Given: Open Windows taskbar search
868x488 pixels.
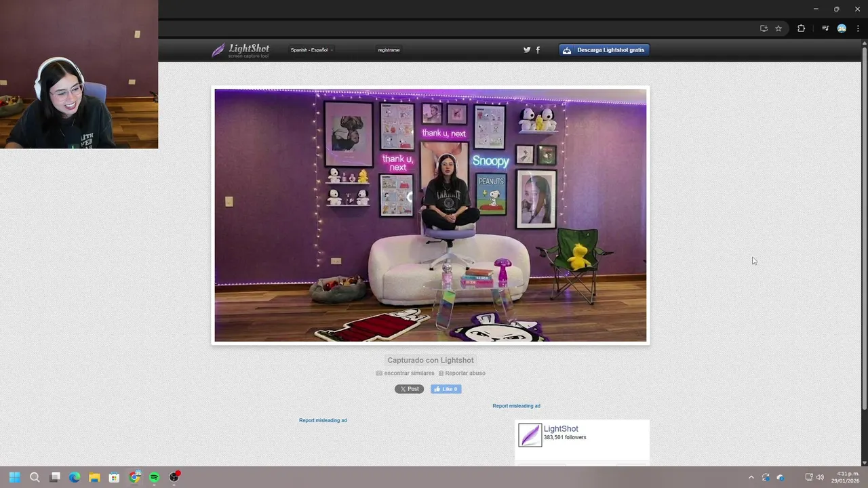Looking at the screenshot, I should (x=35, y=477).
